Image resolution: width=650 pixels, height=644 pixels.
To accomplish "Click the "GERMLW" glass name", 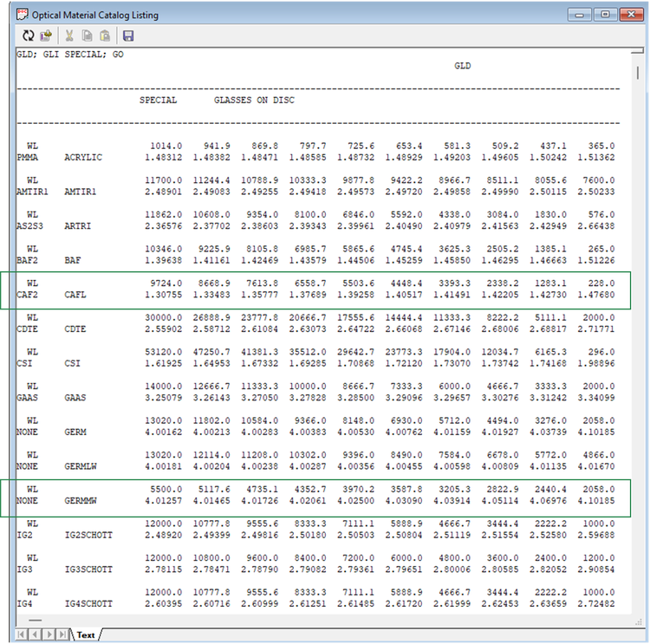I will (x=81, y=466).
